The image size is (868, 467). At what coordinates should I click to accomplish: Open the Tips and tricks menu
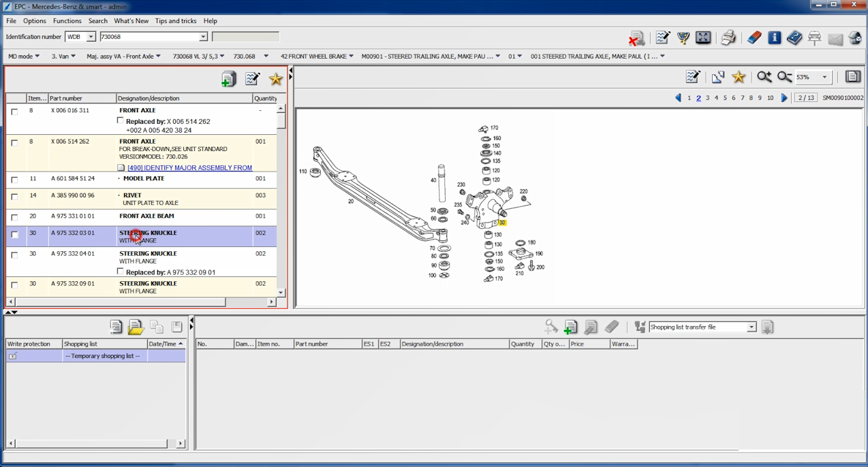coord(176,21)
